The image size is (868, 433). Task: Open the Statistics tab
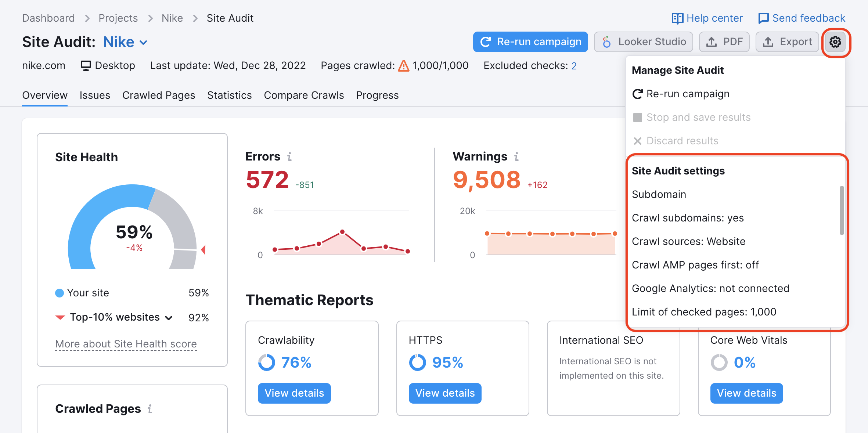click(230, 95)
